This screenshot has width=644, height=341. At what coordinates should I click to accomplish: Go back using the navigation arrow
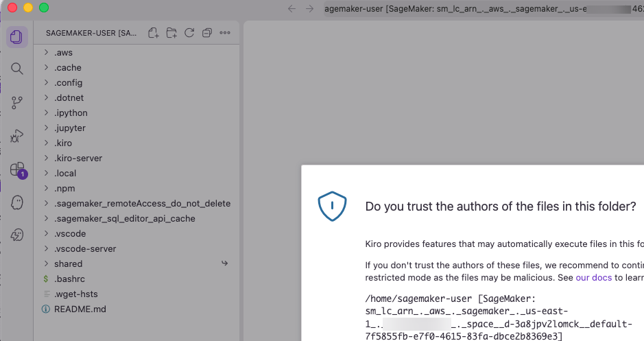point(291,9)
